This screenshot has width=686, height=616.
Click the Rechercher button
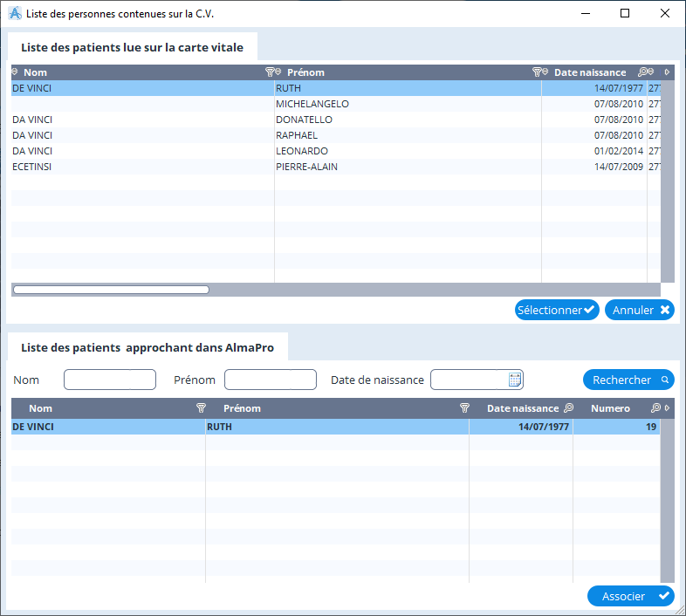tap(628, 380)
